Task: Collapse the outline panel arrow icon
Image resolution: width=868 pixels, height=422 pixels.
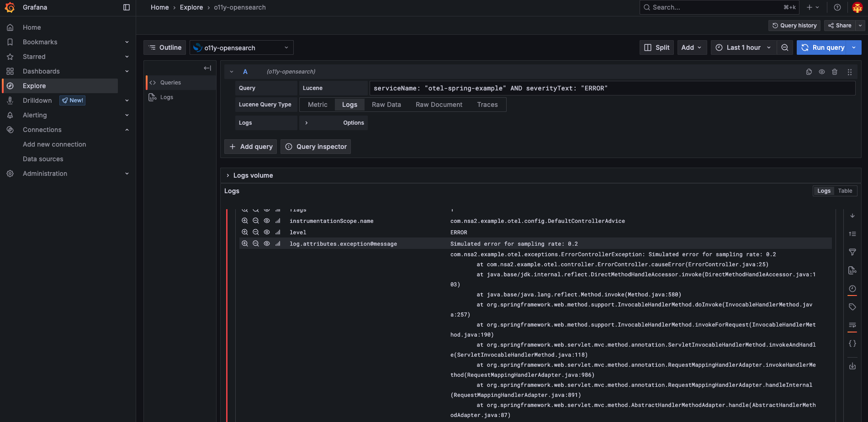Action: pos(207,68)
